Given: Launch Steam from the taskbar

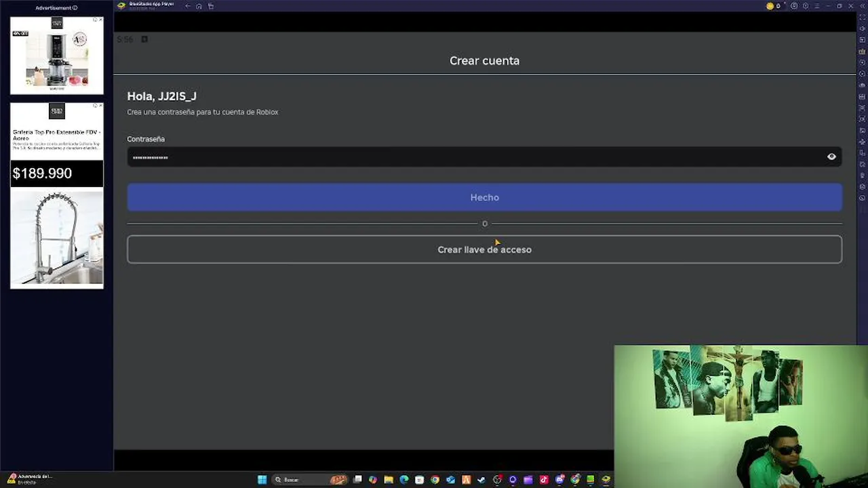Looking at the screenshot, I should point(481,480).
